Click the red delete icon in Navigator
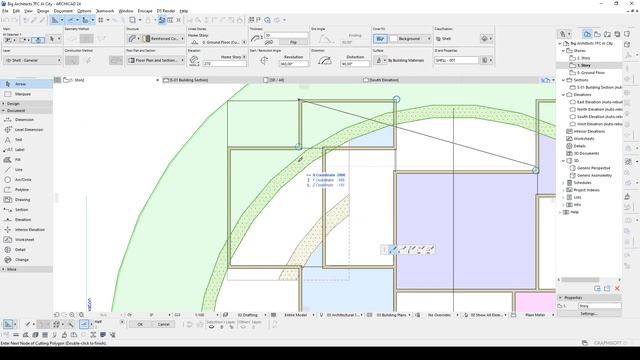 [x=617, y=289]
